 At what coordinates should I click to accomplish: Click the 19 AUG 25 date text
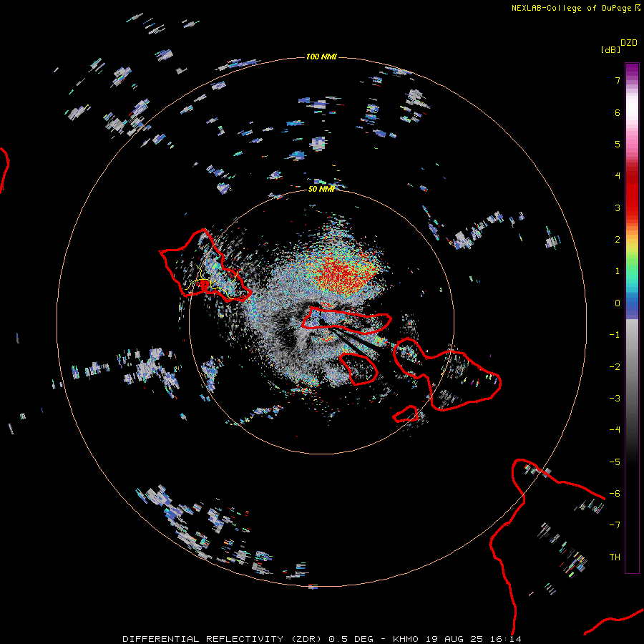tap(455, 639)
